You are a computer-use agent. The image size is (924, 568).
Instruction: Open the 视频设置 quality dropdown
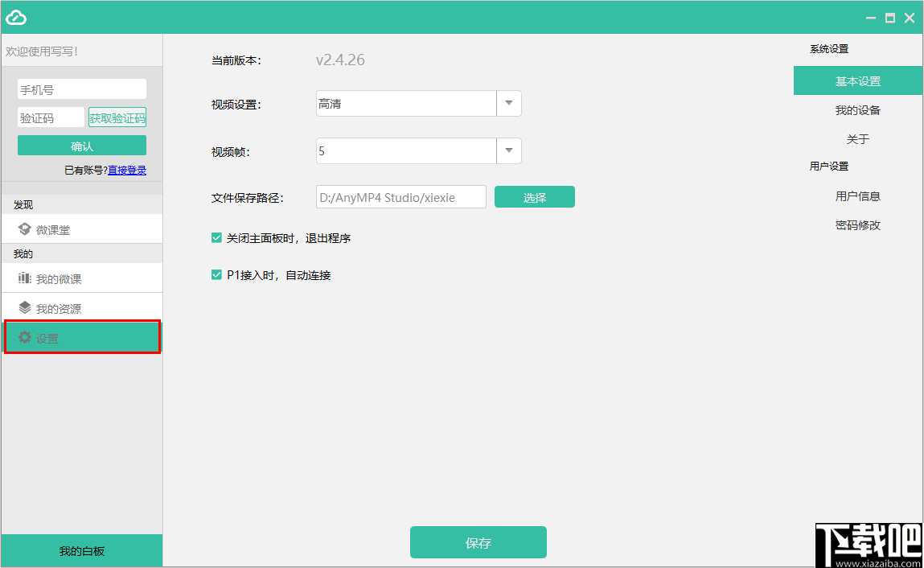pyautogui.click(x=509, y=103)
